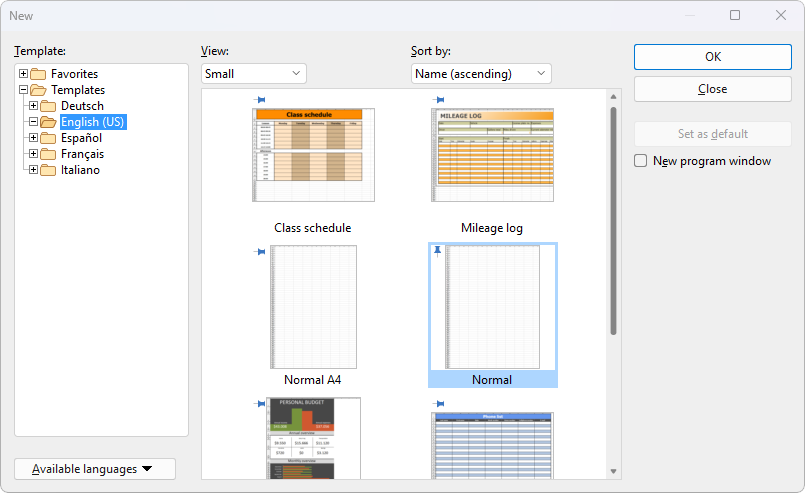Click the Italiano folder icon
This screenshot has width=805, height=493.
[x=48, y=169]
